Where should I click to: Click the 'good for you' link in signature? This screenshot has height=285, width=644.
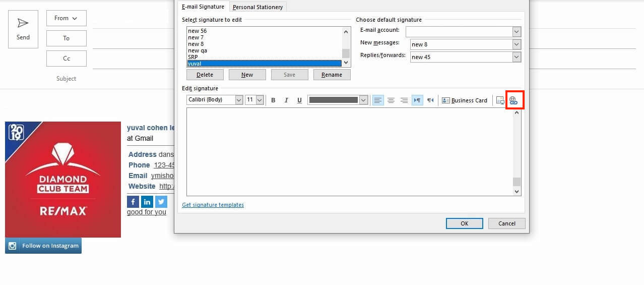tap(147, 212)
